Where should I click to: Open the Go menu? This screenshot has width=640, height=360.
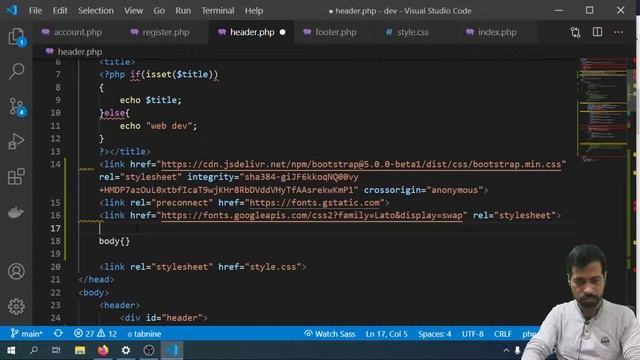point(159,11)
